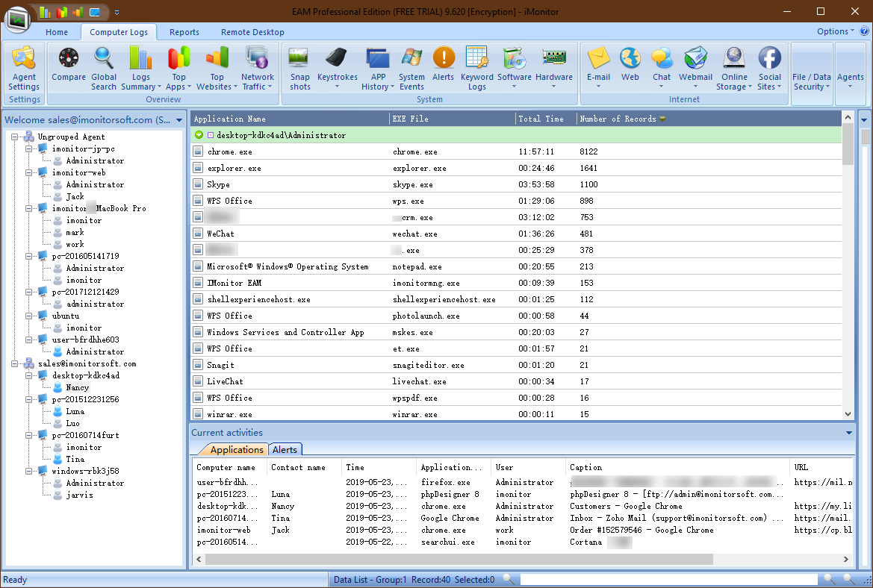Screen dimensions: 873x588
Task: View Social Sites logs
Action: (769, 69)
